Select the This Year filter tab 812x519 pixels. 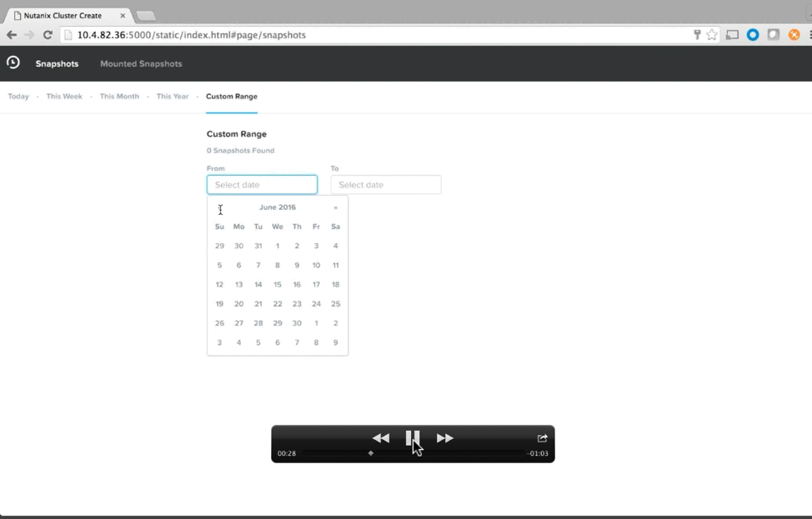[x=173, y=97]
